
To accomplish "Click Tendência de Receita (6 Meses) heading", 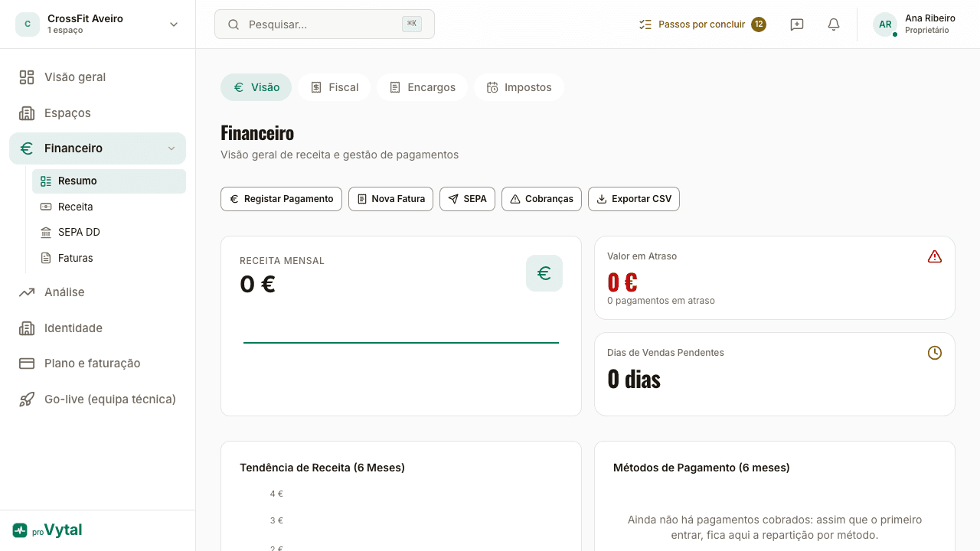I will pos(322,468).
